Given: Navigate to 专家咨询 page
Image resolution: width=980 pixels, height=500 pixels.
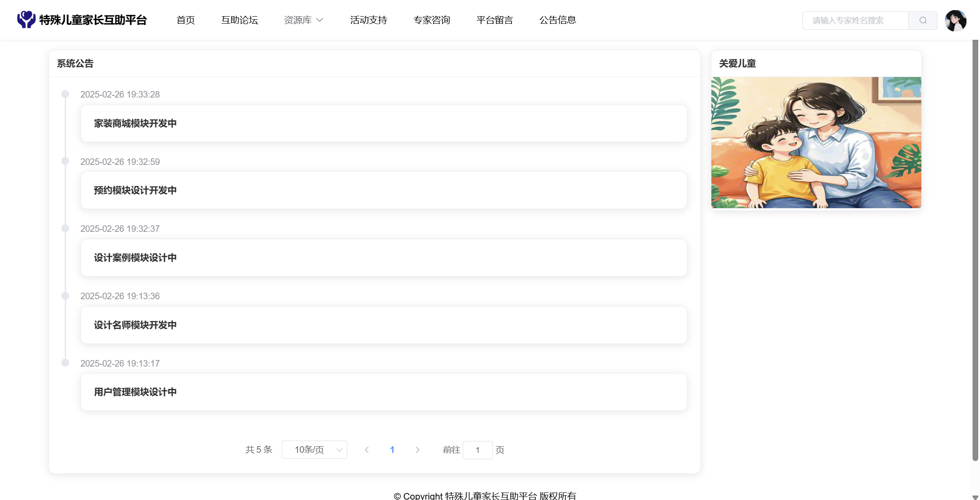Looking at the screenshot, I should click(431, 20).
